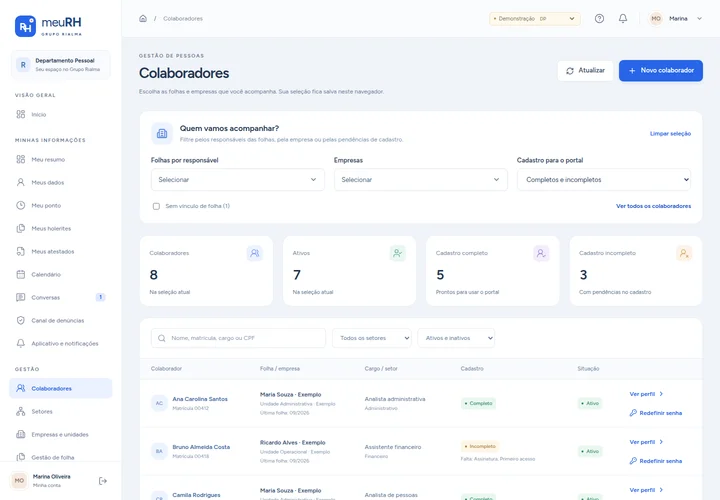Click the Cadastro incompleto card icon
The height and width of the screenshot is (500, 720).
(684, 253)
